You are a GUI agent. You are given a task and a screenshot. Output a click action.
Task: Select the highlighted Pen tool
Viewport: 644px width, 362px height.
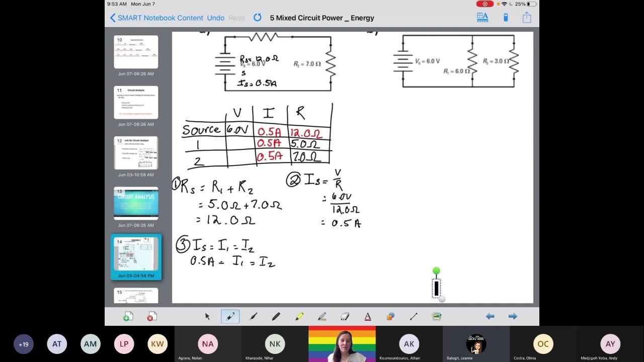tap(230, 316)
